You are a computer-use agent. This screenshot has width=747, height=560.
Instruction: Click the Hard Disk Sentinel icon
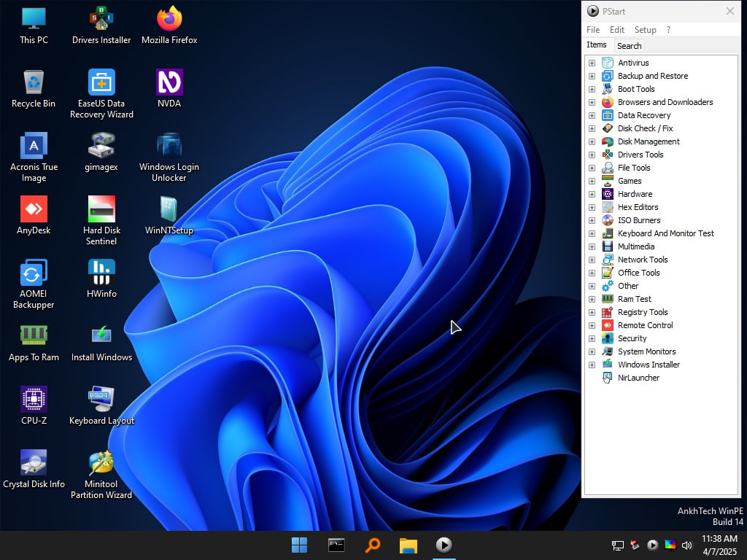click(101, 210)
